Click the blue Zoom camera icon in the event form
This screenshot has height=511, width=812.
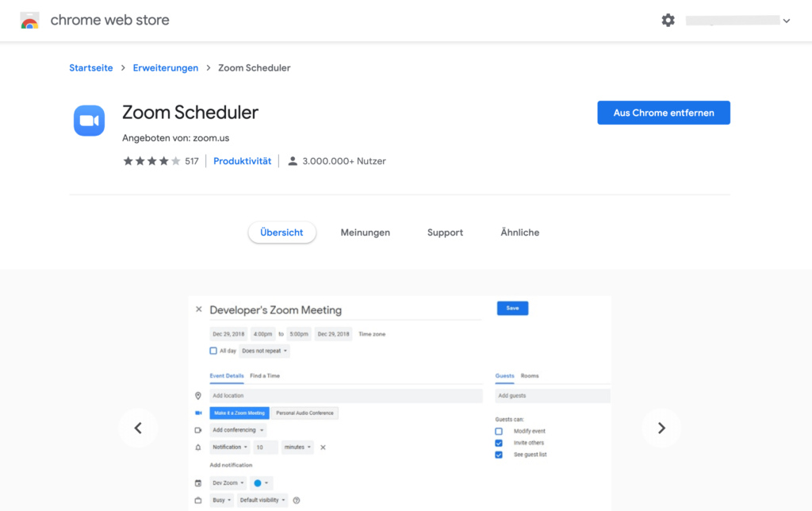198,413
